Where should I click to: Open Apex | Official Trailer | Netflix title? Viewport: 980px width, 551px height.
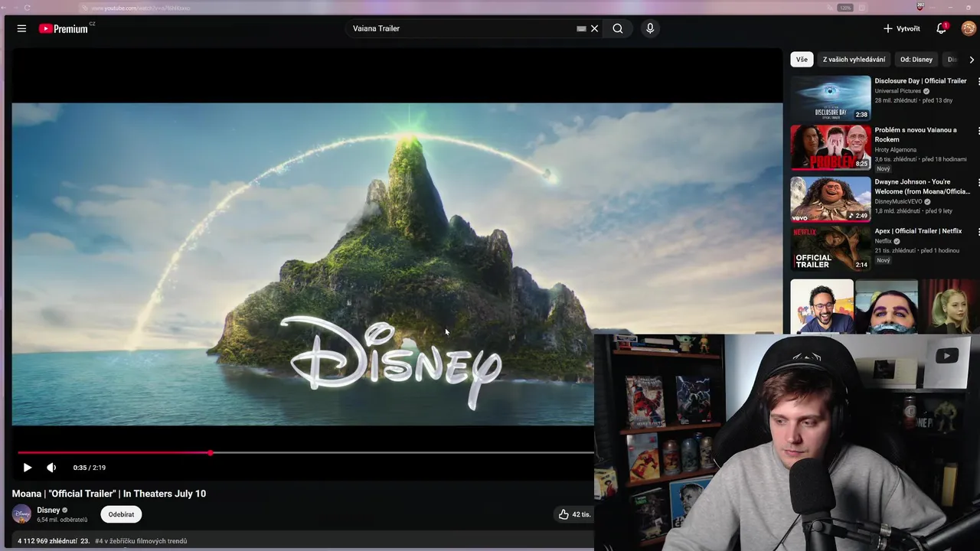(x=918, y=231)
